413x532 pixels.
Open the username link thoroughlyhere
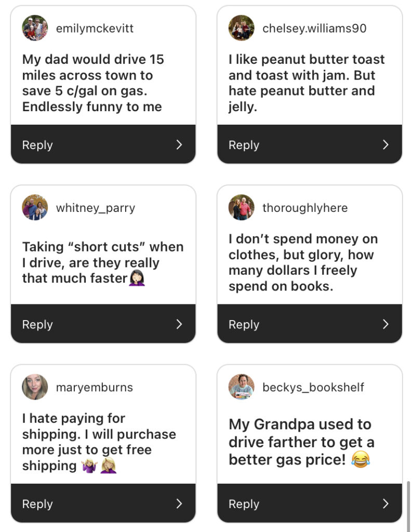click(x=305, y=208)
